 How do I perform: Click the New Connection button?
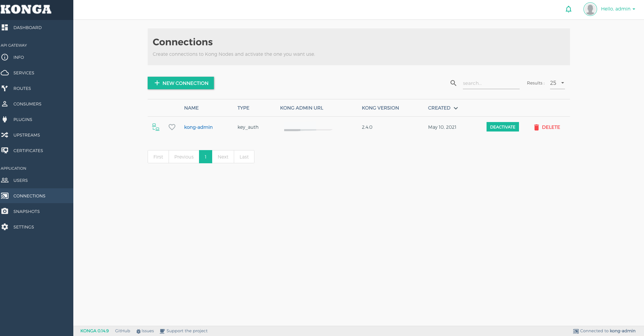(181, 83)
